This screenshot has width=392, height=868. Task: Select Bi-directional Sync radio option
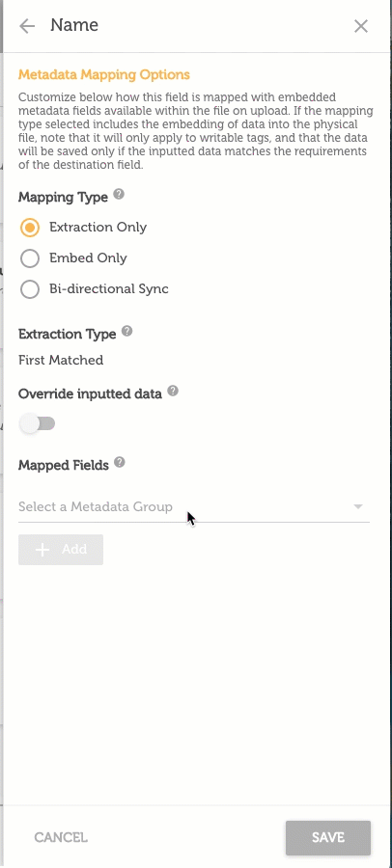[x=29, y=289]
